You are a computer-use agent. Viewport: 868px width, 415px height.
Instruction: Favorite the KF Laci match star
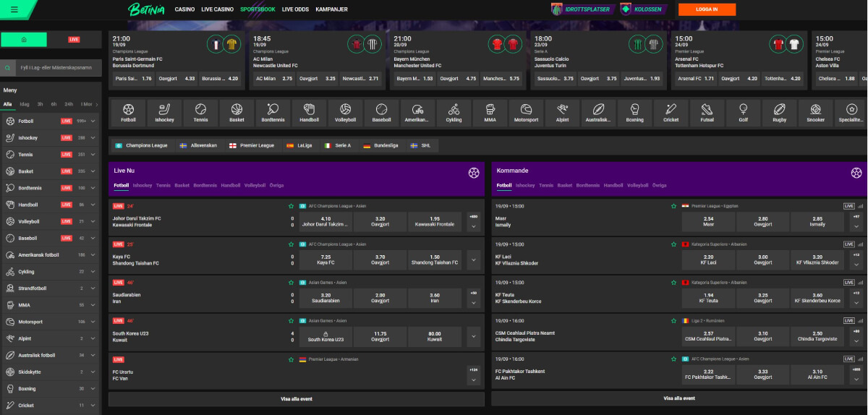[x=674, y=244]
